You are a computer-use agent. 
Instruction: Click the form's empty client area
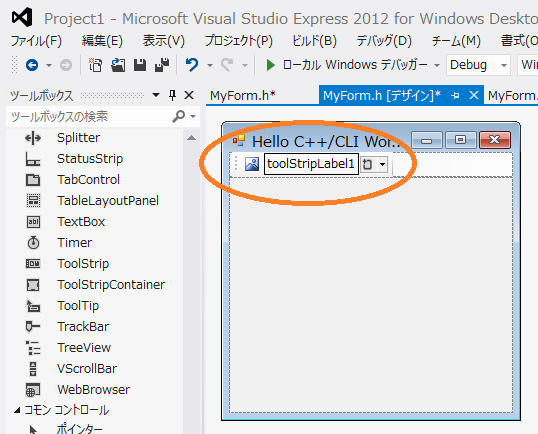click(x=371, y=295)
